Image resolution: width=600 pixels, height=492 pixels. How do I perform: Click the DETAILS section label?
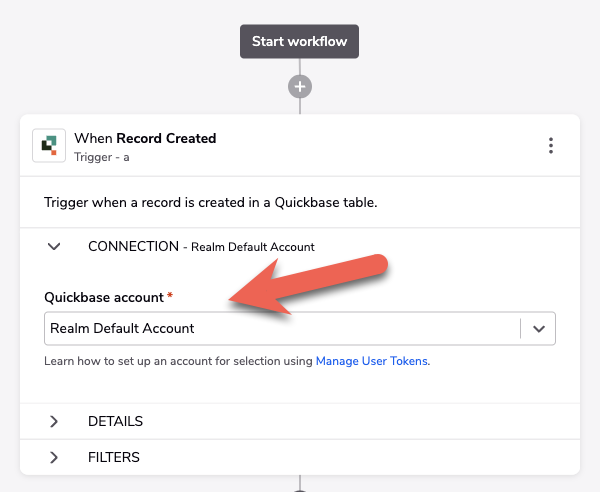(x=115, y=421)
